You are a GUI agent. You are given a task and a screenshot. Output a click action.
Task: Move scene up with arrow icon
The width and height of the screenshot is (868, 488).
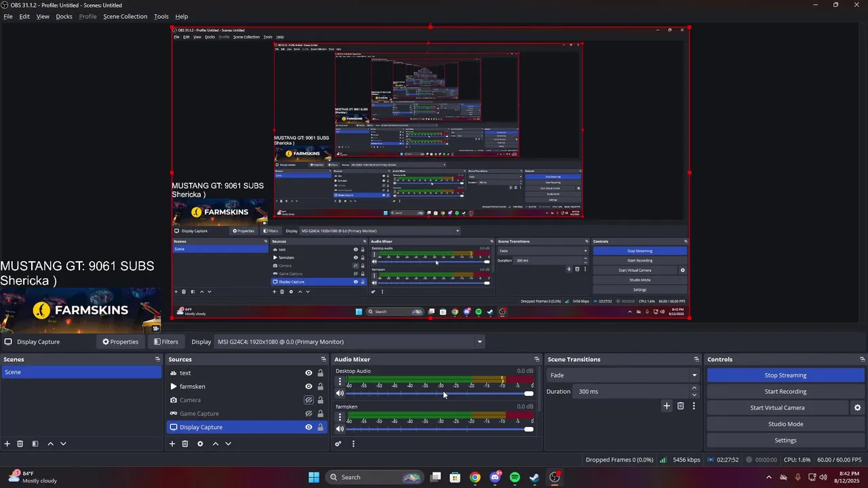click(x=50, y=444)
